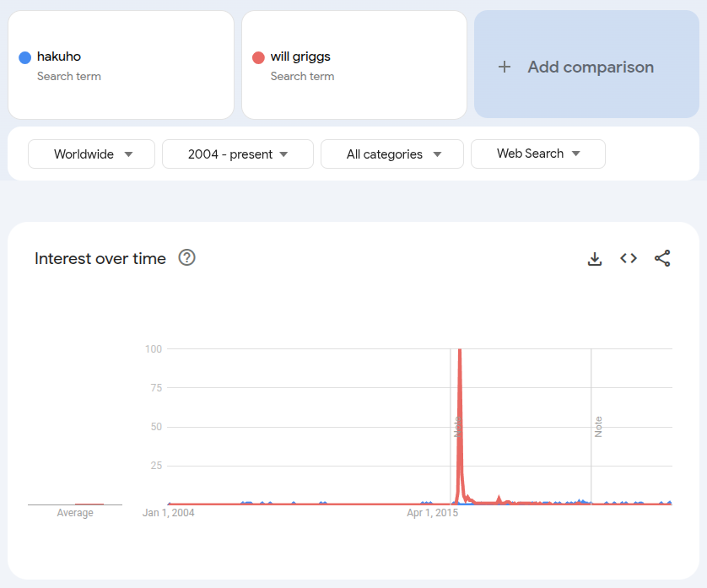Click the rightmost Note marker on chart
Viewport: 707px width, 588px height.
click(598, 427)
